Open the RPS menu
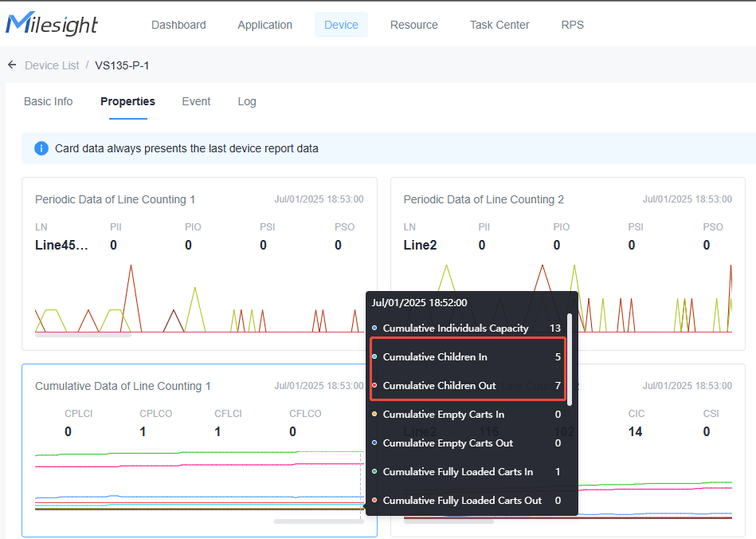 coord(572,25)
